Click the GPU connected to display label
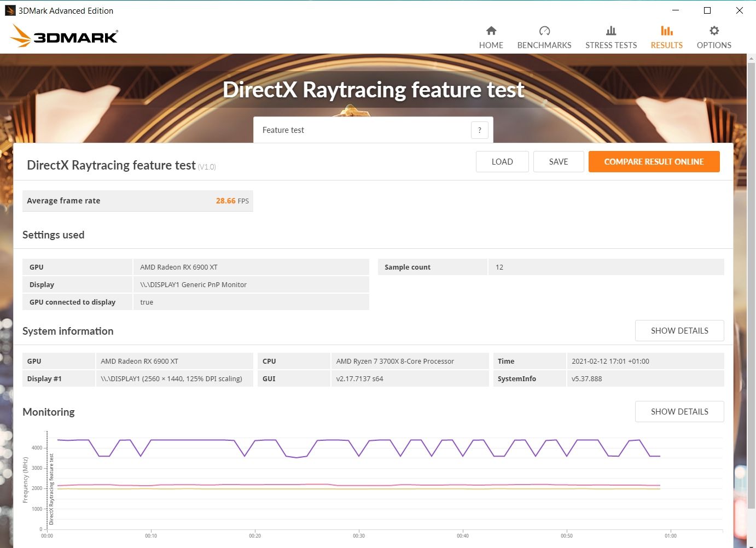The image size is (756, 548). point(72,302)
